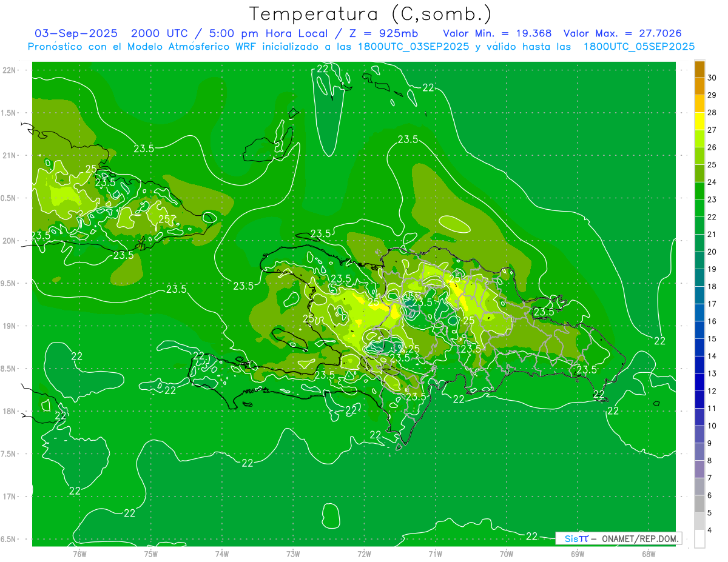Pick the gold swatch between 28 and 29
Image resolution: width=728 pixels, height=562 pixels.
699,104
